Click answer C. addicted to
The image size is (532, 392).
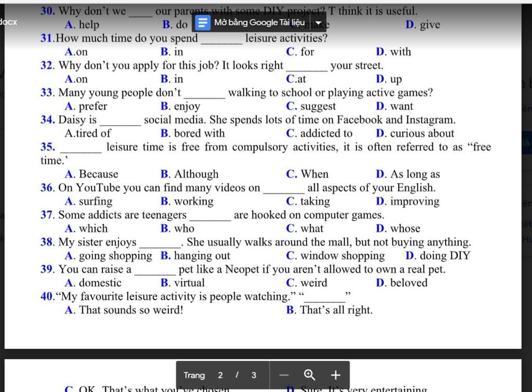pos(320,133)
